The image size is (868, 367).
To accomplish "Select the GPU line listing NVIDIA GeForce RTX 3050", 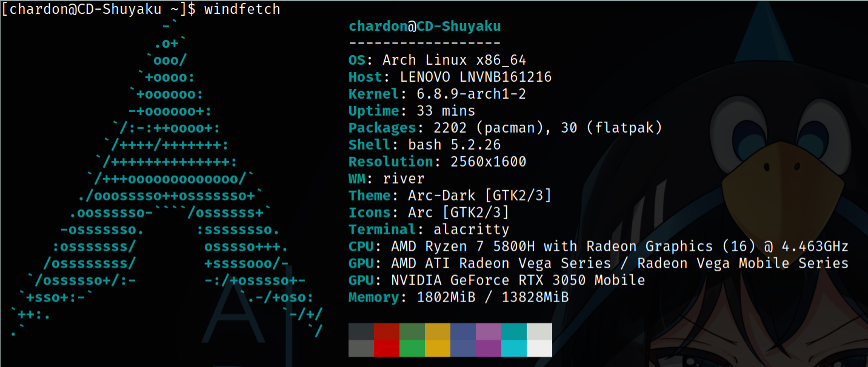I will pyautogui.click(x=496, y=281).
